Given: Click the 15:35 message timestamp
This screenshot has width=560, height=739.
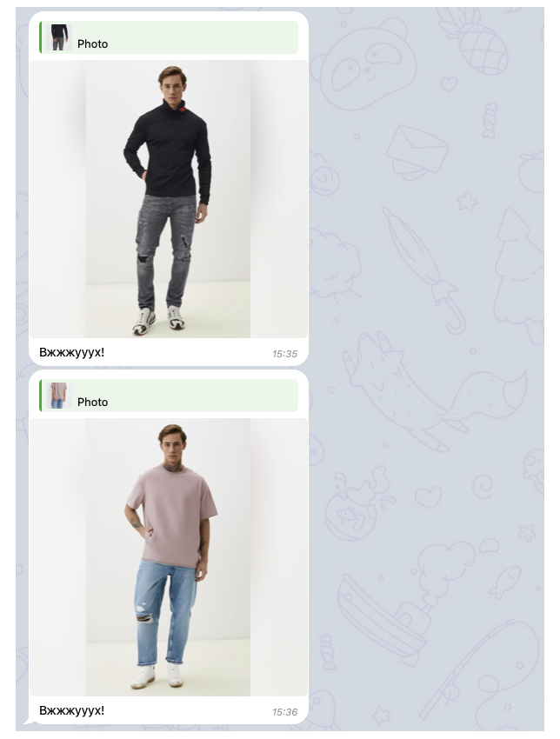Looking at the screenshot, I should point(284,354).
